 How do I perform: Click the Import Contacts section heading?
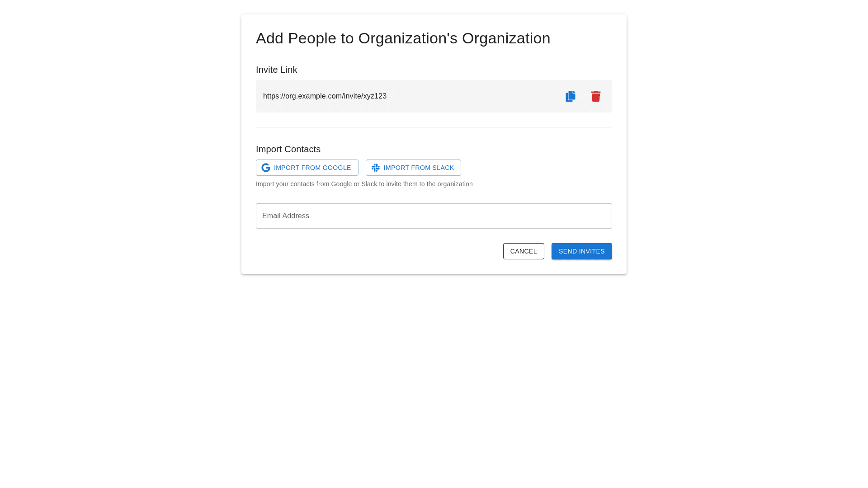288,149
